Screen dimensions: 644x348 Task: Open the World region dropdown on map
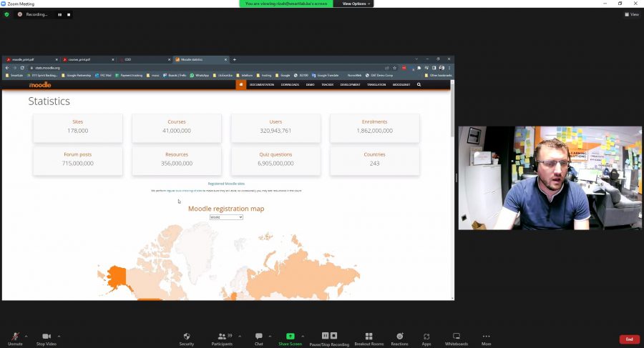(226, 217)
